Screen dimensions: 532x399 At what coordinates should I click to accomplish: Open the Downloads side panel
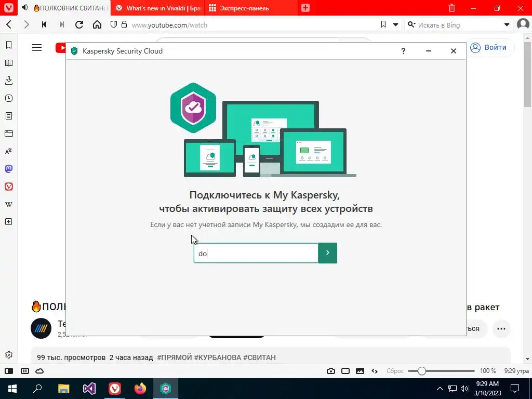click(x=9, y=81)
